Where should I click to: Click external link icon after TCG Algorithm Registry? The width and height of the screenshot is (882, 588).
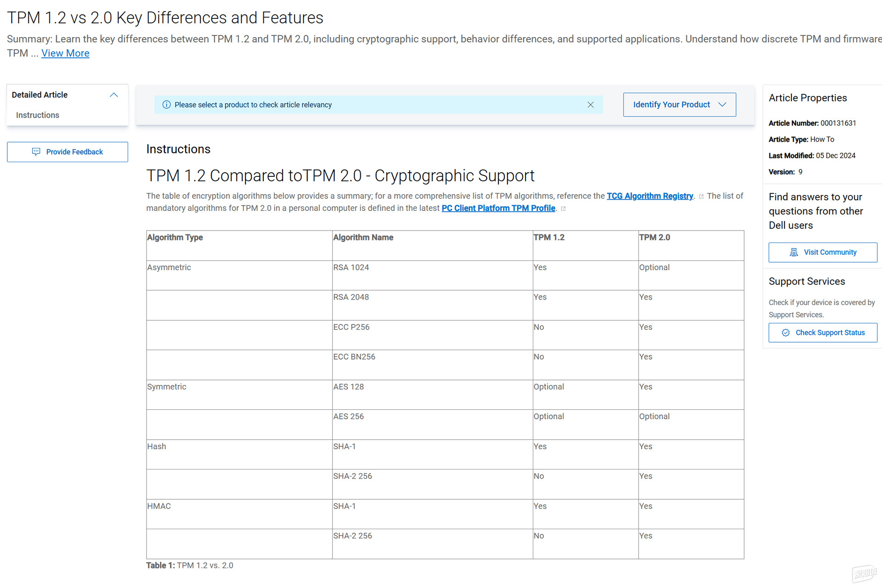tap(701, 197)
